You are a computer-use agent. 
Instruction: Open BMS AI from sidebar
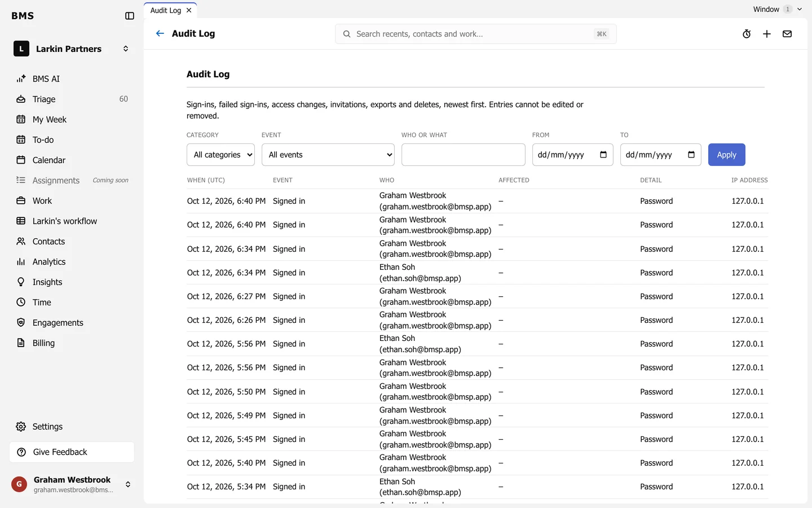tap(72, 79)
